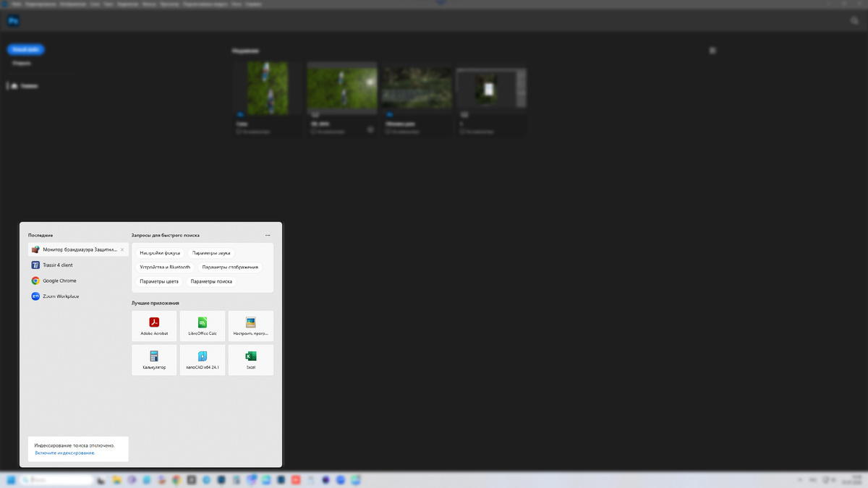Select Параметры звука quick search chip

tap(211, 253)
